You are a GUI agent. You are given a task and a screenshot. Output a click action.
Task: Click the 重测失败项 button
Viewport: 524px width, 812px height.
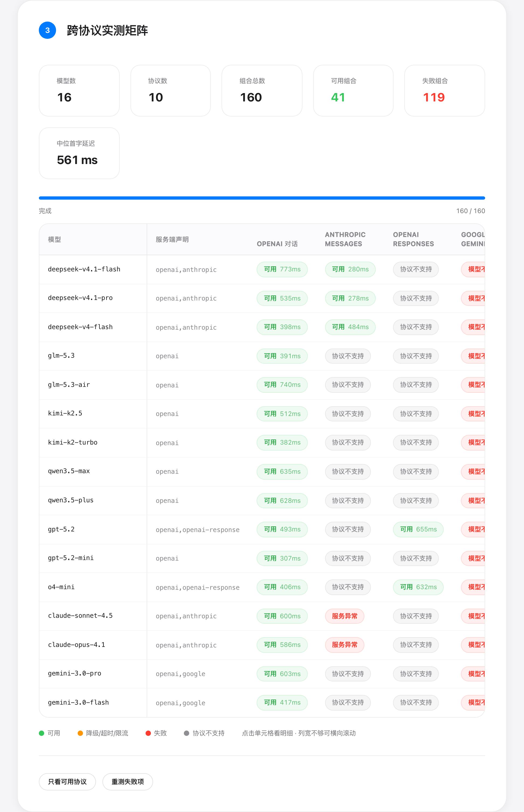[127, 781]
